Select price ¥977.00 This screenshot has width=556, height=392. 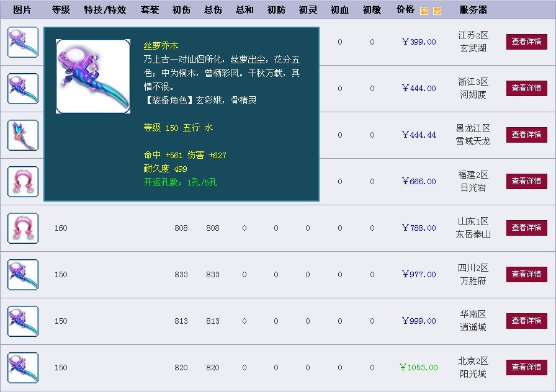[x=419, y=274]
